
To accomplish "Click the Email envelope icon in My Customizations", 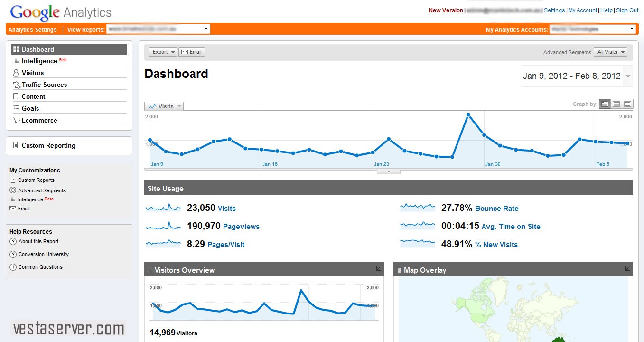I will coord(13,209).
